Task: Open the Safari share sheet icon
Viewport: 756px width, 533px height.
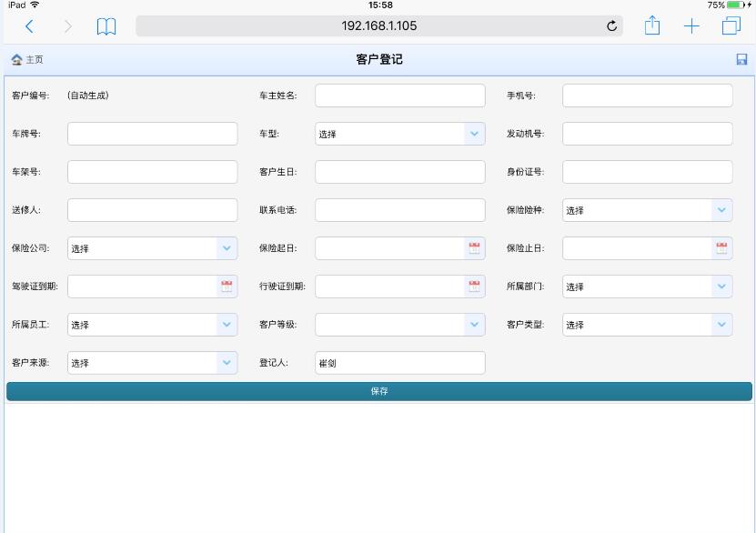Action: [652, 25]
